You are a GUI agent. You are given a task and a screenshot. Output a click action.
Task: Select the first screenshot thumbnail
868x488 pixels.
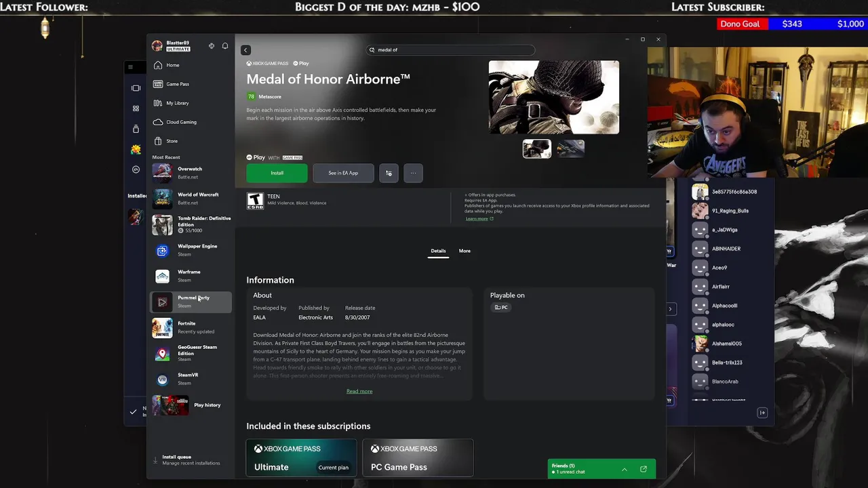(537, 148)
